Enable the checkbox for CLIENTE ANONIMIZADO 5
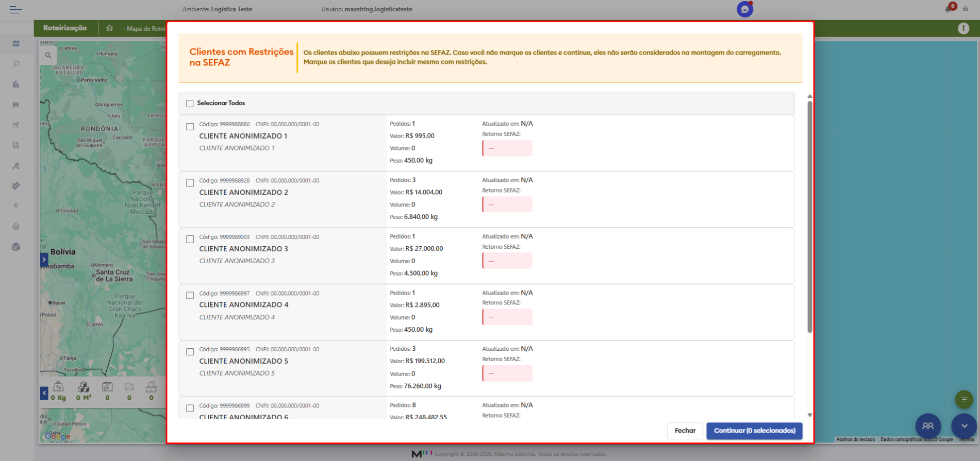This screenshot has width=980, height=461. (x=190, y=352)
